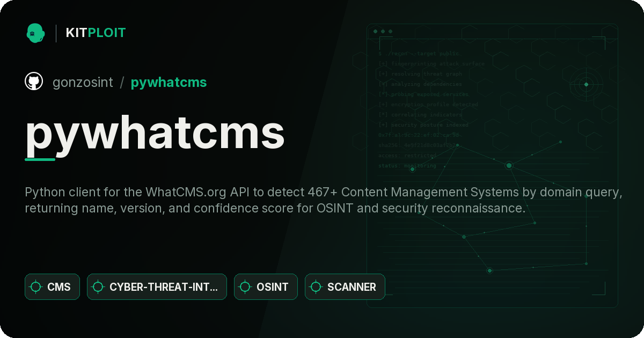Image resolution: width=644 pixels, height=338 pixels.
Task: Click the terminal line "security posture indexed"
Action: (x=423, y=125)
